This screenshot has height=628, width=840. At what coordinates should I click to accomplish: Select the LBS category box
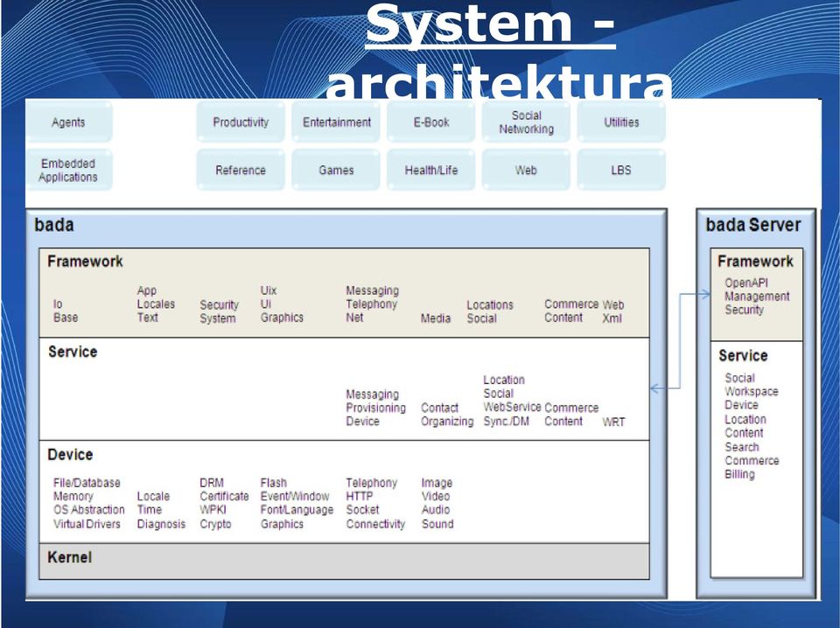621,171
